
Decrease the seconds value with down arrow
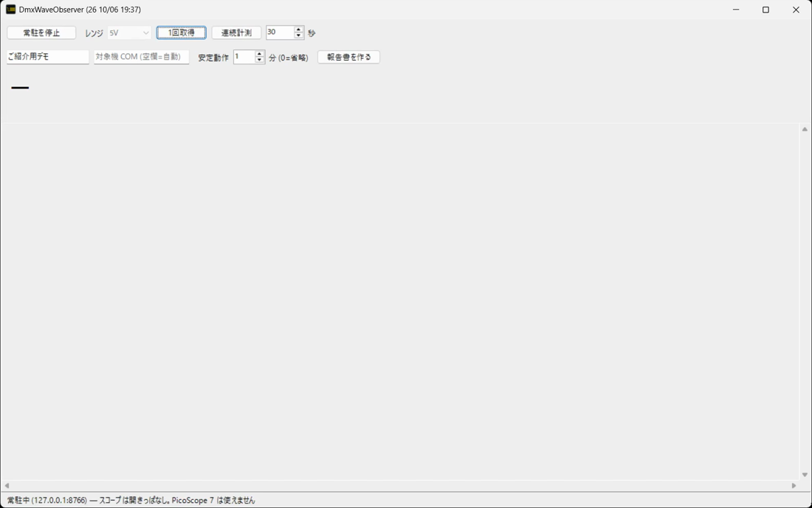tap(298, 35)
